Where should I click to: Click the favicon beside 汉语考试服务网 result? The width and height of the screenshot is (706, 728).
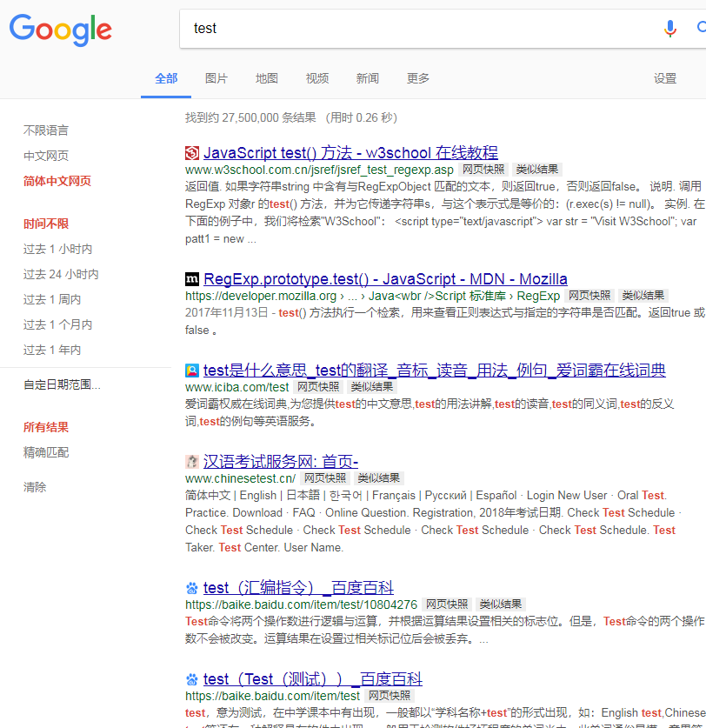192,462
